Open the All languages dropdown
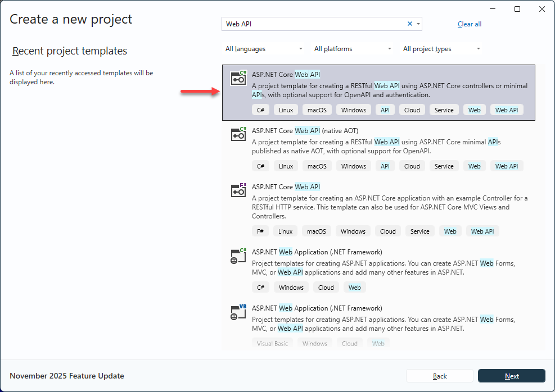555x392 pixels. pyautogui.click(x=264, y=49)
